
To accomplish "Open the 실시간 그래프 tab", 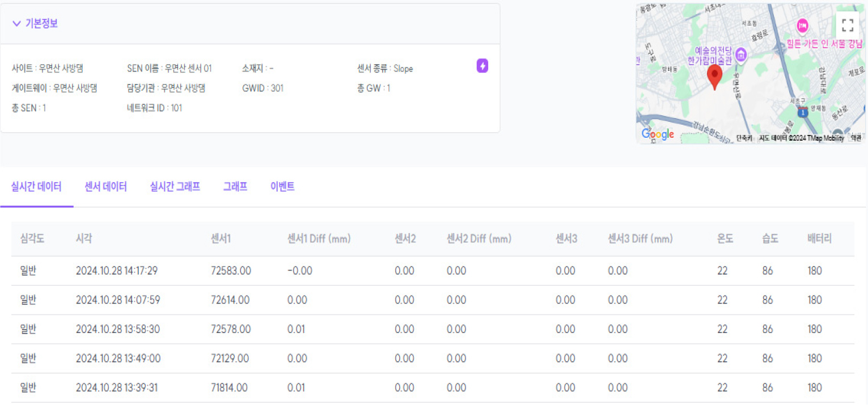I will pos(175,187).
